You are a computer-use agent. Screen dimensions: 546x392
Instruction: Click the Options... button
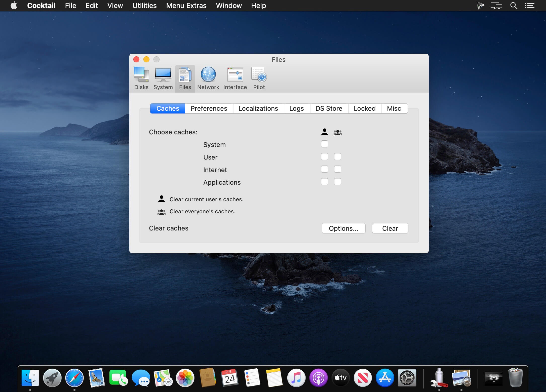pos(343,228)
